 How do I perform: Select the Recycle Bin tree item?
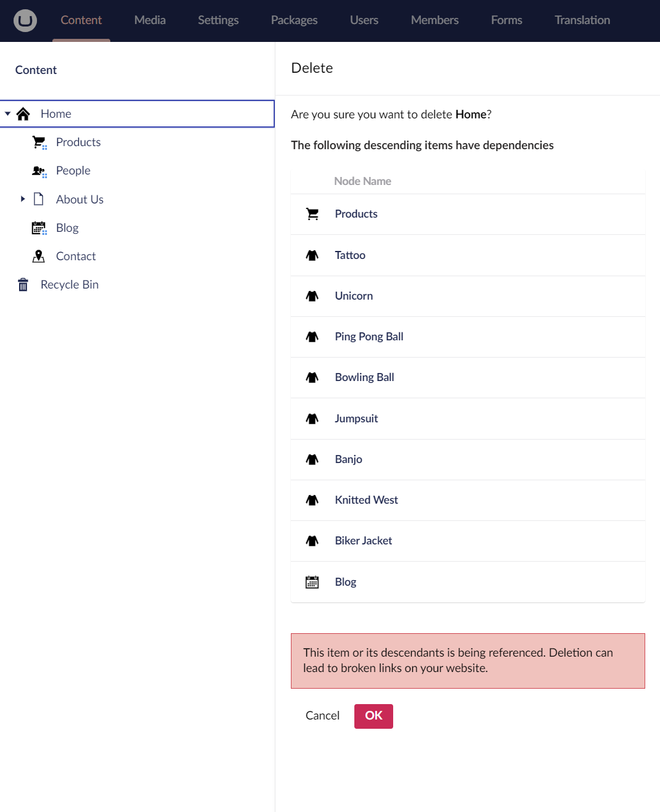pyautogui.click(x=69, y=284)
